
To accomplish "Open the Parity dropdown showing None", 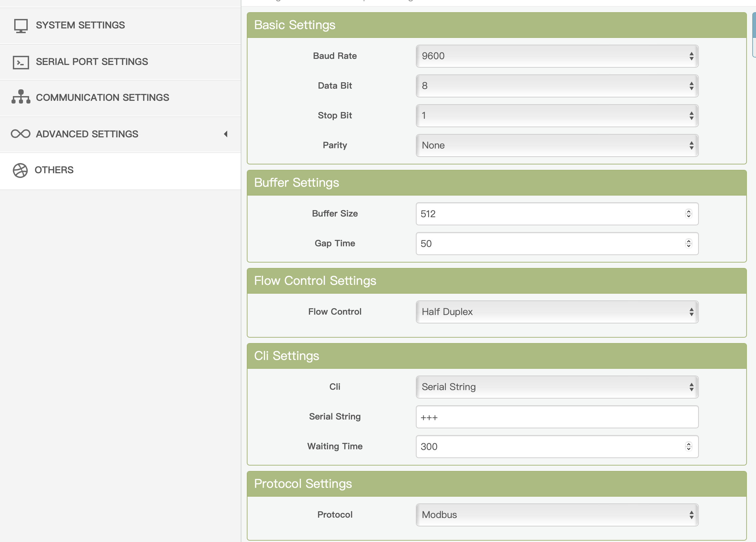I will pos(557,145).
